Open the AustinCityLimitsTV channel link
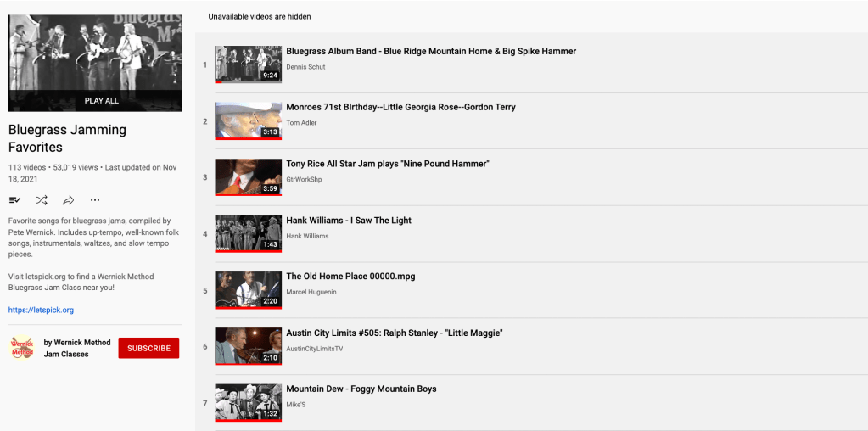The height and width of the screenshot is (431, 868). 314,349
